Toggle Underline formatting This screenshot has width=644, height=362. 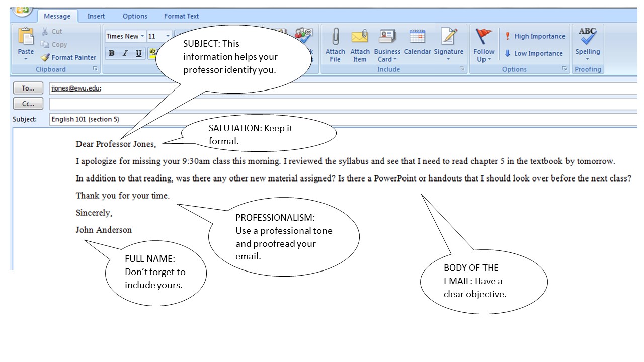pyautogui.click(x=138, y=53)
